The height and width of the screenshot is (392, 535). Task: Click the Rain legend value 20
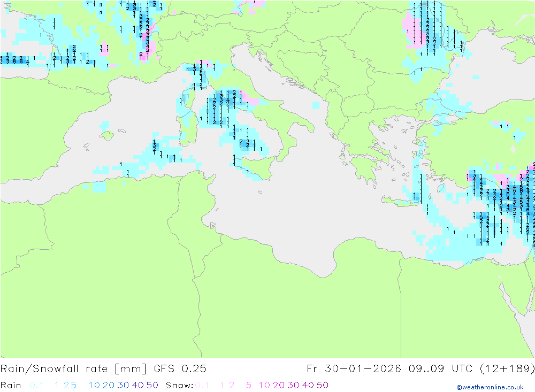(109, 385)
